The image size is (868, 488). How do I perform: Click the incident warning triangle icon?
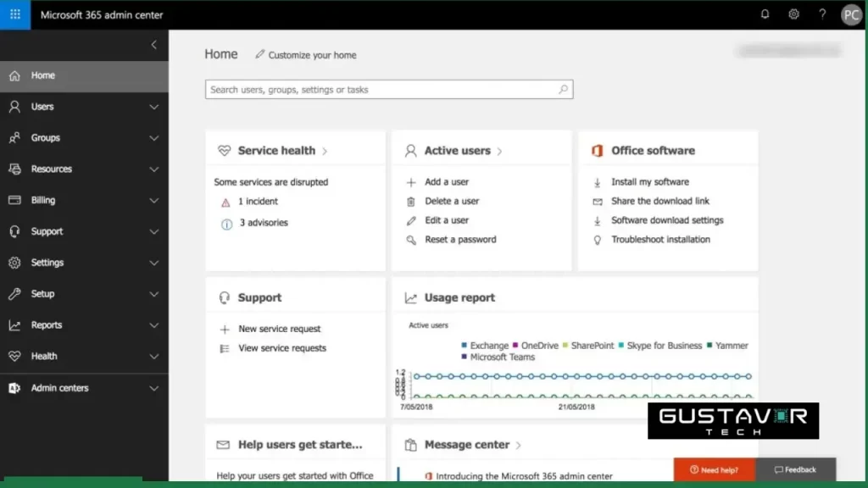pos(225,202)
